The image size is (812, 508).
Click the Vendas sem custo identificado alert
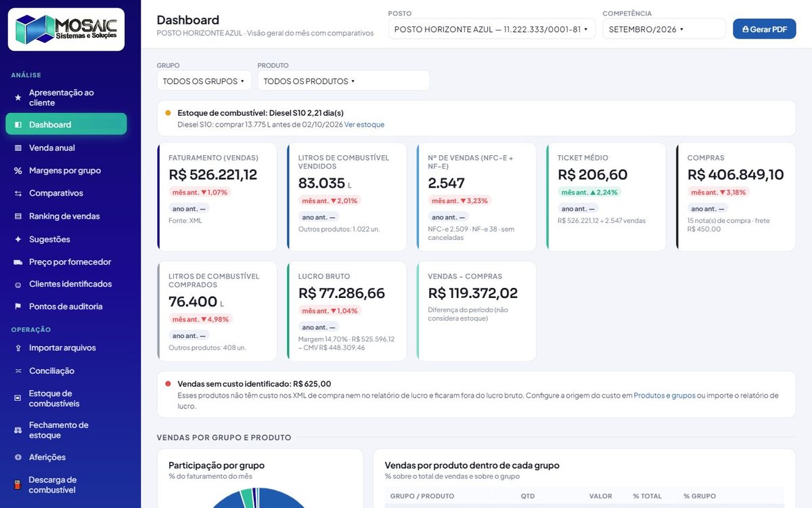point(476,394)
